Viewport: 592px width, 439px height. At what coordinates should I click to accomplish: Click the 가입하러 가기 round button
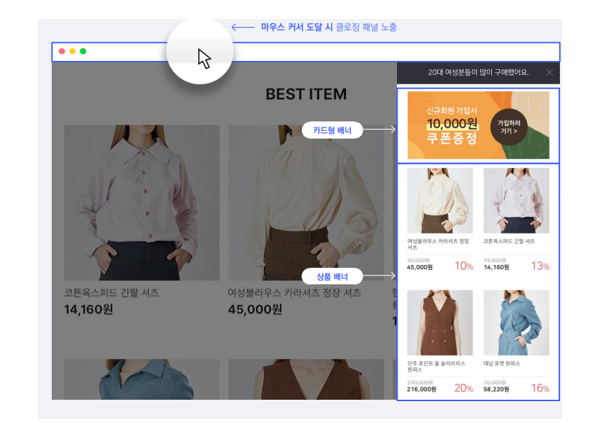(x=509, y=127)
